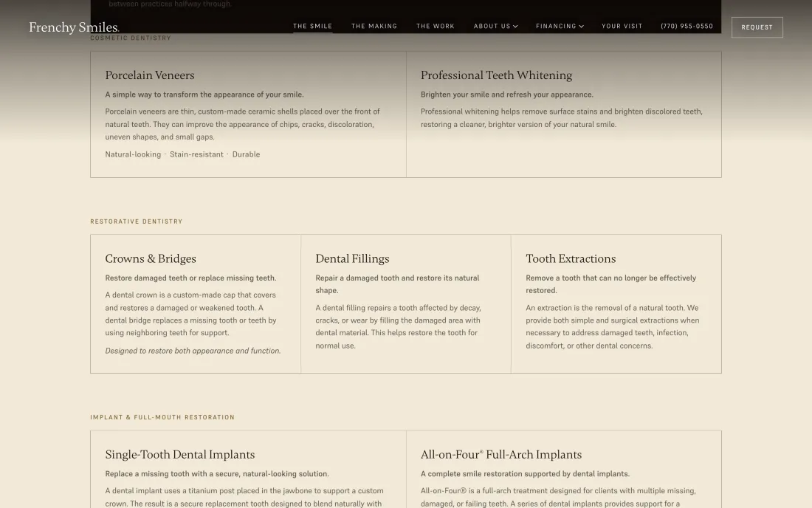Screen dimensions: 812x508
Task: Click the Restorative Dentistry section label
Action: tap(137, 222)
